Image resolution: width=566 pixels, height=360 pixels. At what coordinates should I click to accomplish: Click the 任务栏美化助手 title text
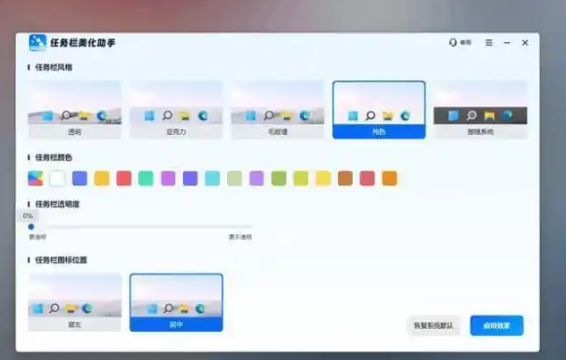coord(83,43)
